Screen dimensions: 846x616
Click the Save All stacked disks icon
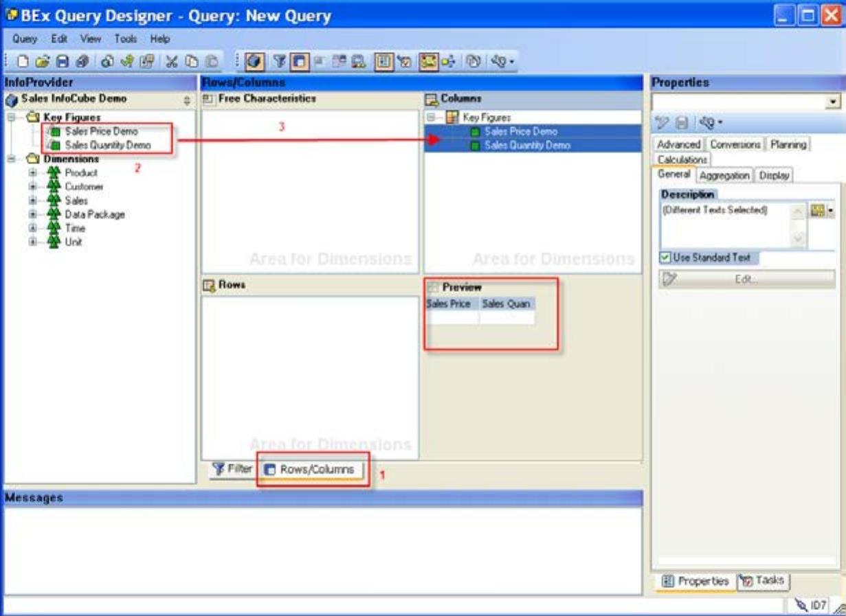pos(81,62)
